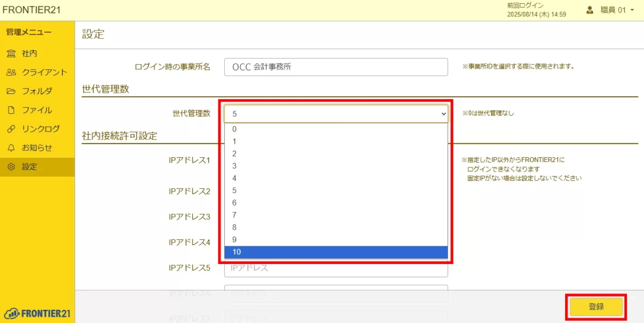Open the 職員 01 user dropdown arrow

[632, 10]
